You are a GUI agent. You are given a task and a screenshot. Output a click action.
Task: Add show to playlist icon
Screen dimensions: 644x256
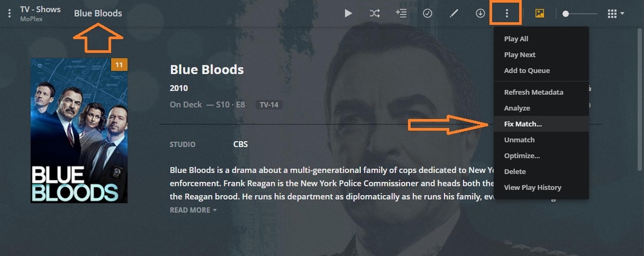point(401,14)
